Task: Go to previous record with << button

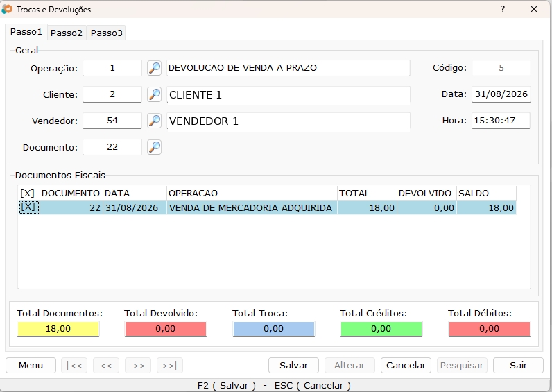Action: [x=106, y=365]
